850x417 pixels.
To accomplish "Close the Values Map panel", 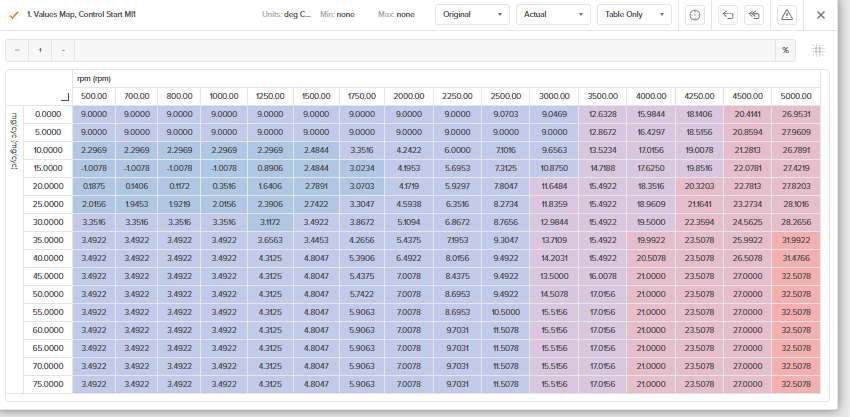I will coord(821,15).
